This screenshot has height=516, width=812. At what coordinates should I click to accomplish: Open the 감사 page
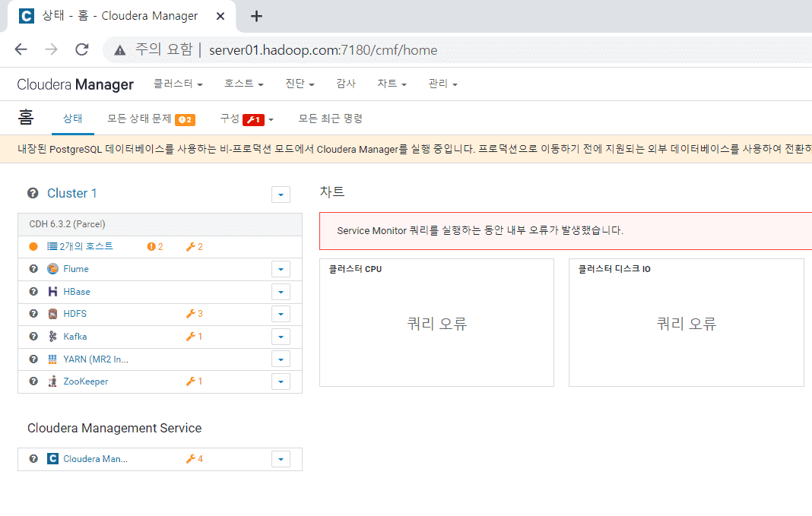[x=346, y=84]
